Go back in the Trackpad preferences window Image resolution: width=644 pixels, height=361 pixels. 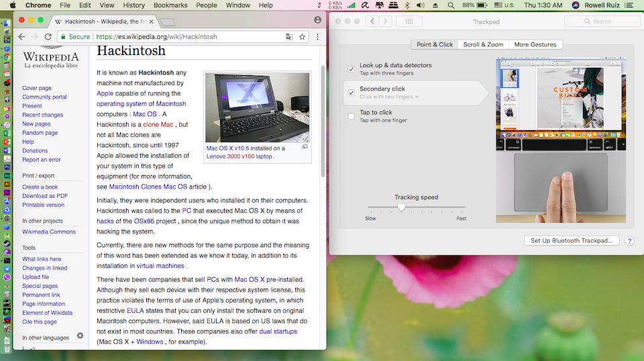372,21
